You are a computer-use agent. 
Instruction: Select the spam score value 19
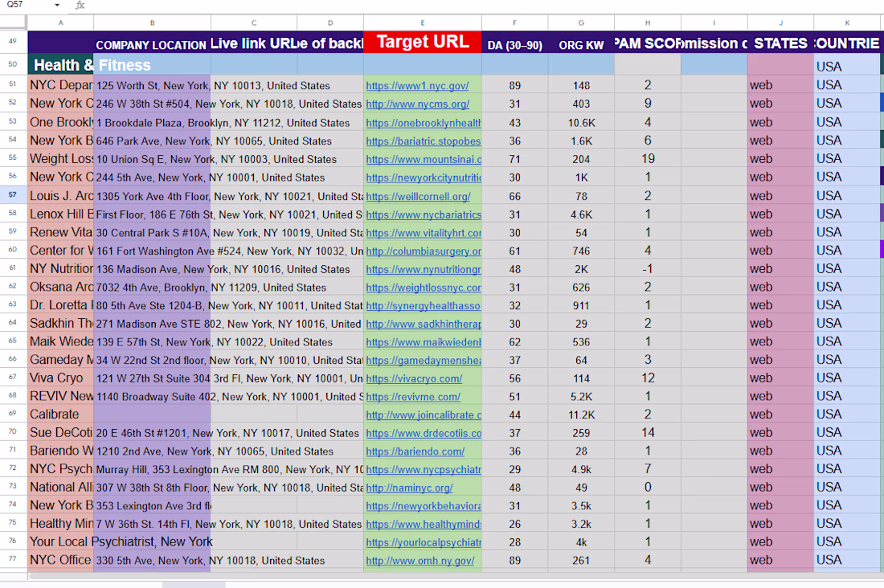(x=648, y=159)
